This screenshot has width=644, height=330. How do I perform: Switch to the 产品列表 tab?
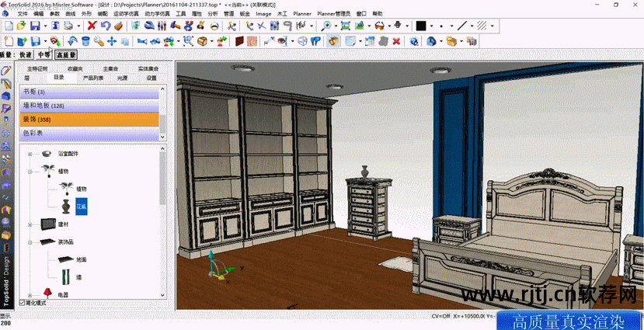93,78
